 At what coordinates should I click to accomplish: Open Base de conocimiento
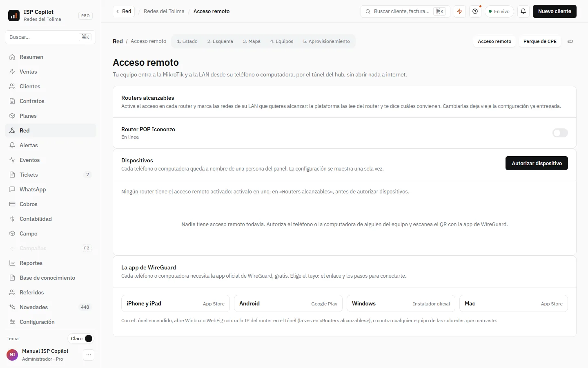pyautogui.click(x=51, y=278)
